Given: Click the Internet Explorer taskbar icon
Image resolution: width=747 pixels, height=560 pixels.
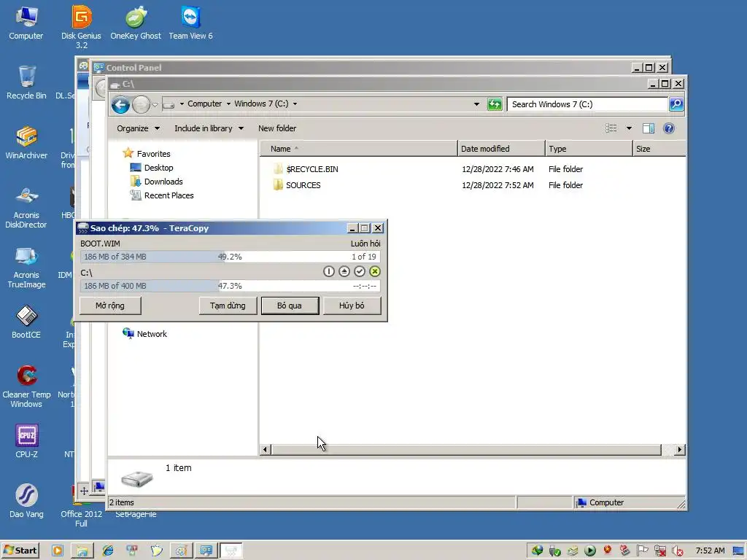Looking at the screenshot, I should [x=108, y=551].
